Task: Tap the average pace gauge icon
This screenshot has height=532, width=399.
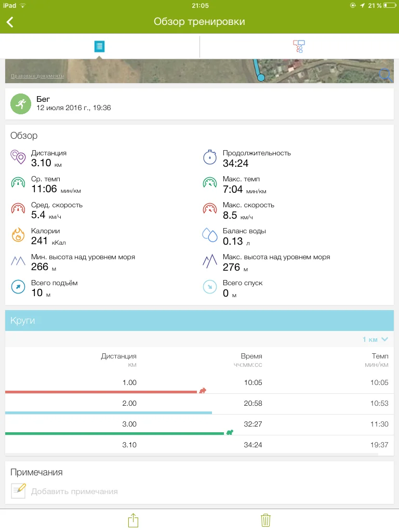Action: coord(18,182)
